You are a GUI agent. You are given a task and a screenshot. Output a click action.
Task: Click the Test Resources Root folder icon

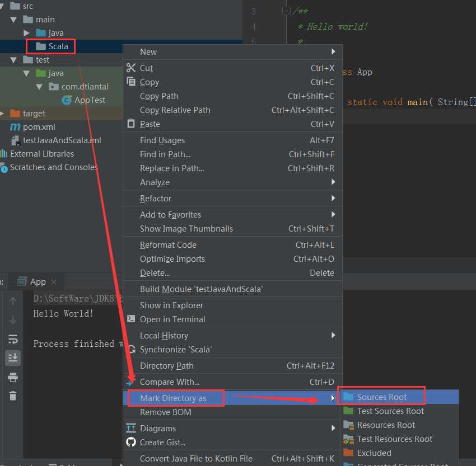[x=348, y=439]
